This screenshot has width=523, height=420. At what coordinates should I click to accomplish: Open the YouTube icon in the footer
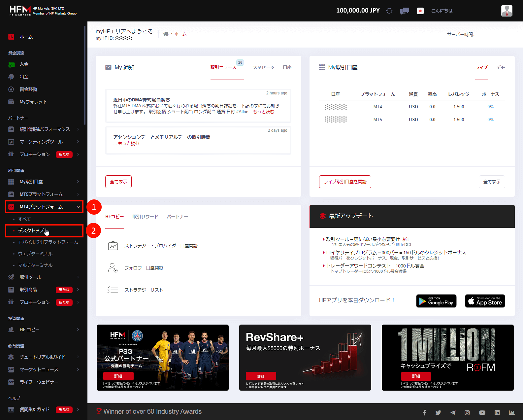coord(482,412)
